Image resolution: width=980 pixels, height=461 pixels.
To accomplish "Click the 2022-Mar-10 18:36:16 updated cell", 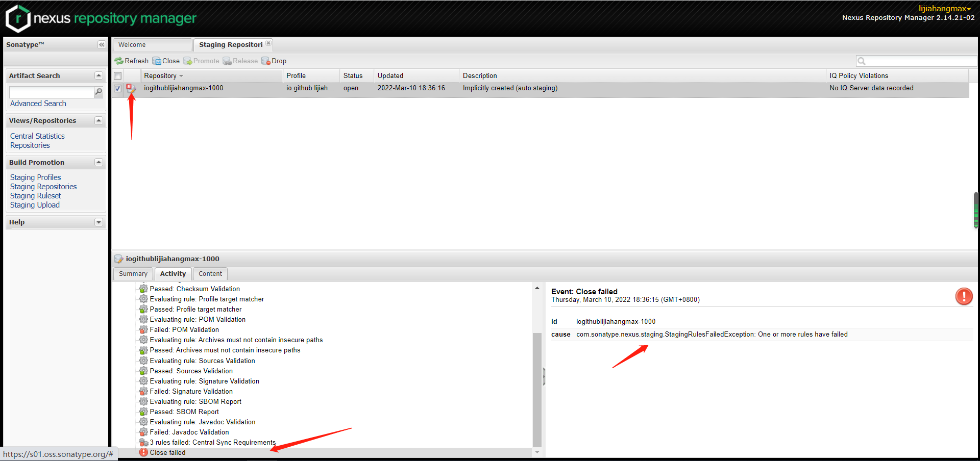I will point(411,88).
